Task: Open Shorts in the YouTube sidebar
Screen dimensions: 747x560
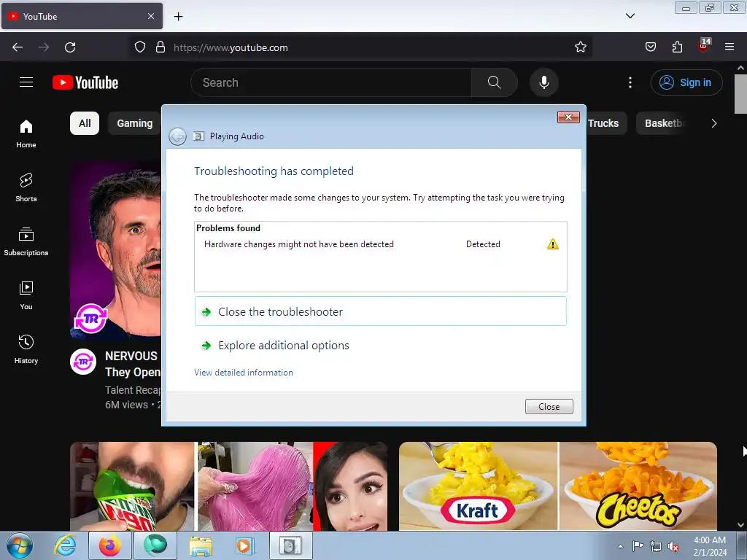Action: coord(26,187)
